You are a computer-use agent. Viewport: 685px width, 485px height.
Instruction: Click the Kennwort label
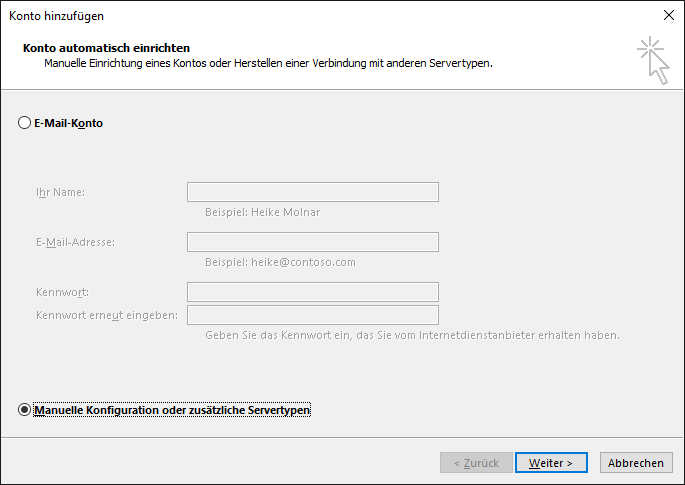click(x=62, y=292)
